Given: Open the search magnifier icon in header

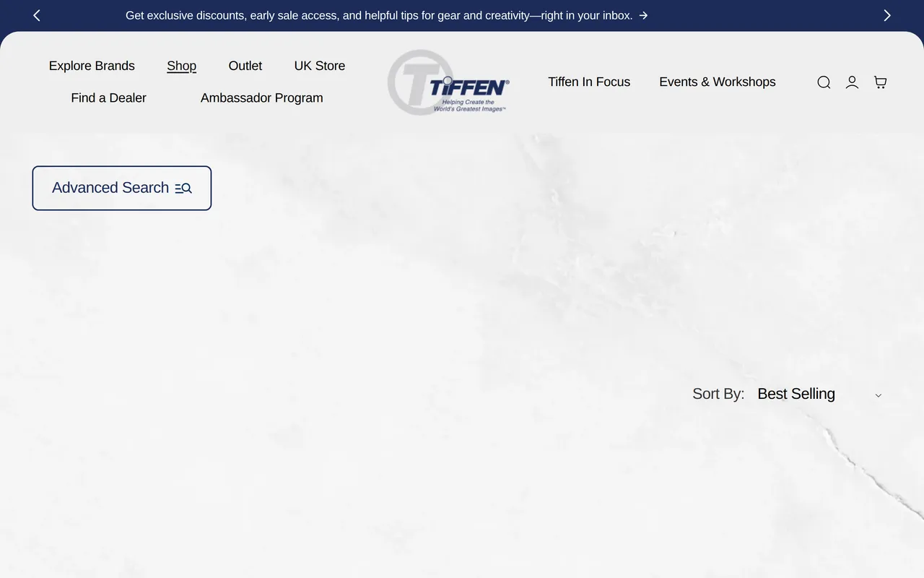Looking at the screenshot, I should point(824,82).
